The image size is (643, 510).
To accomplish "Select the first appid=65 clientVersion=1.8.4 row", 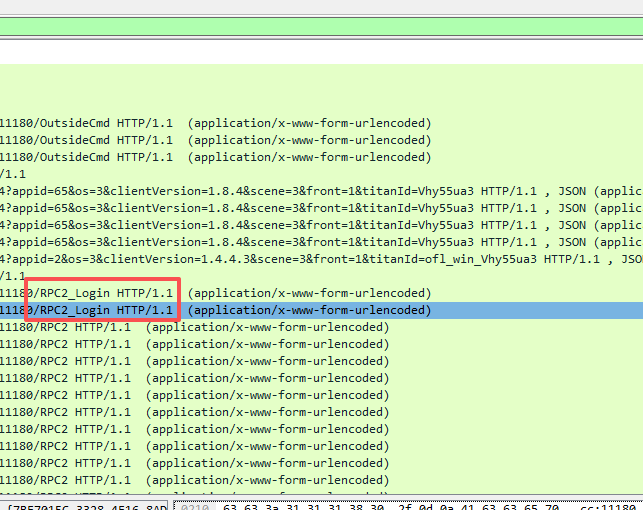I will [x=322, y=191].
